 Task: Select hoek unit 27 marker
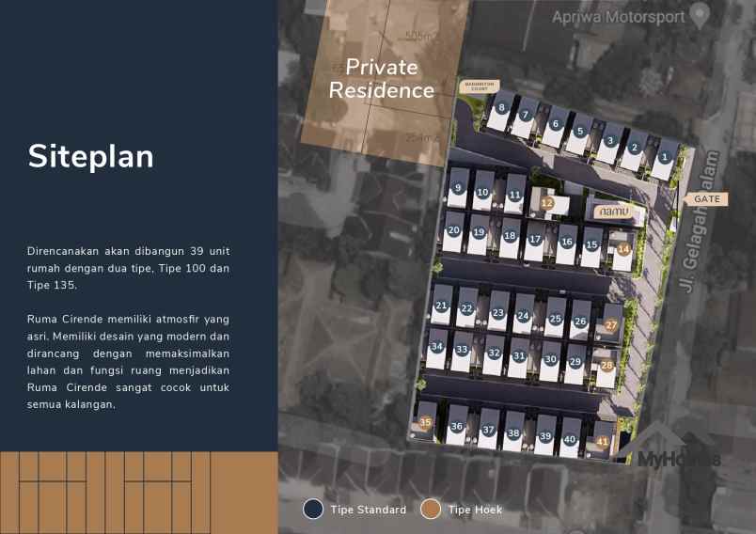tap(610, 325)
